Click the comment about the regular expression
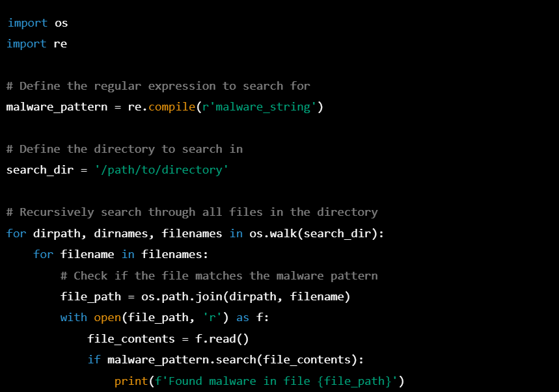 158,86
